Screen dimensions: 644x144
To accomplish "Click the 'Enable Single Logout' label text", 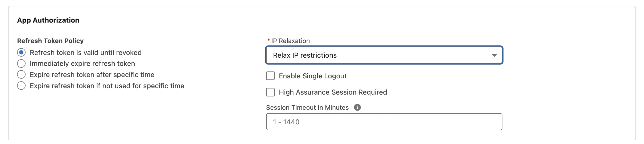I will point(312,76).
